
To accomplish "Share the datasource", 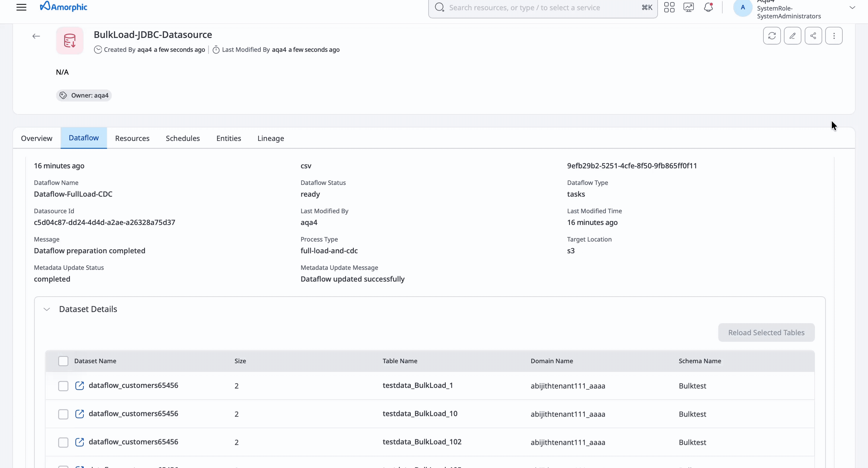I will (813, 36).
